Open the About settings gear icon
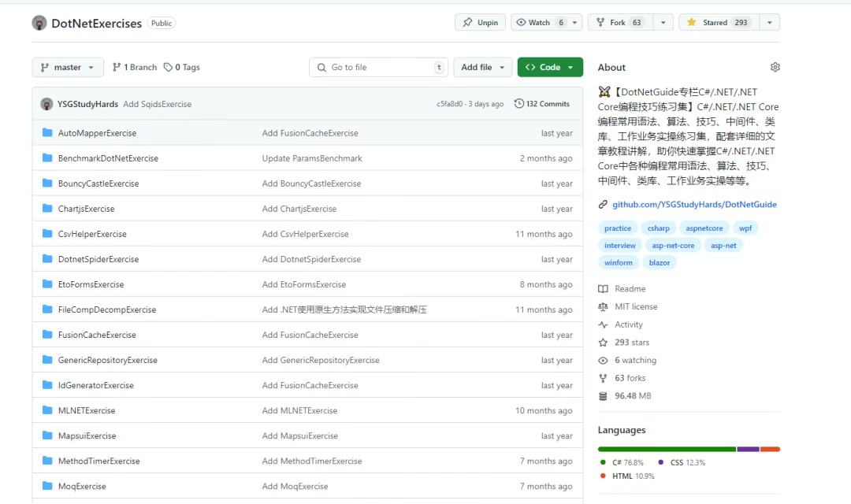 [775, 67]
